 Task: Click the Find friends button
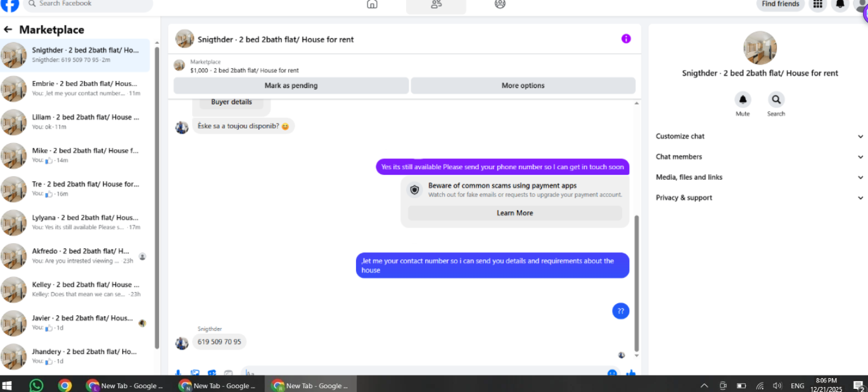(x=780, y=4)
